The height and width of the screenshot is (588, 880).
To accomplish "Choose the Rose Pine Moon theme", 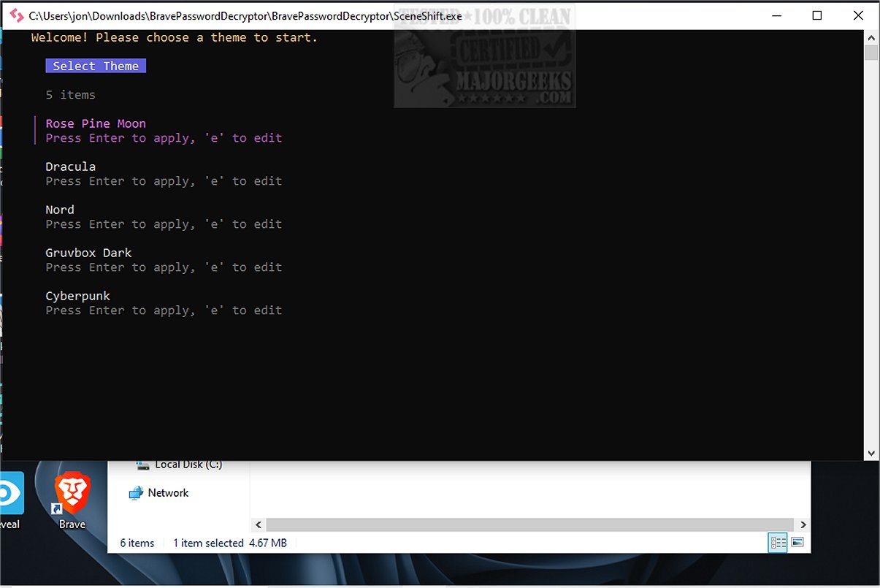I will pyautogui.click(x=96, y=124).
